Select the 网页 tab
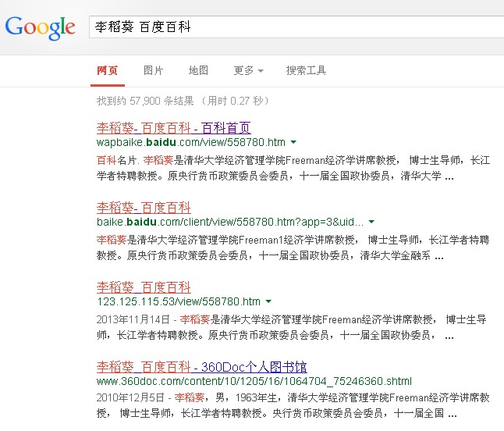This screenshot has height=431, width=504. coord(108,70)
